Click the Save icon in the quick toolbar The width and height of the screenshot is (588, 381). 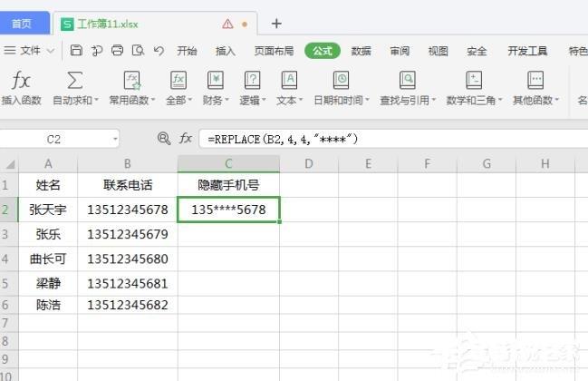click(76, 50)
